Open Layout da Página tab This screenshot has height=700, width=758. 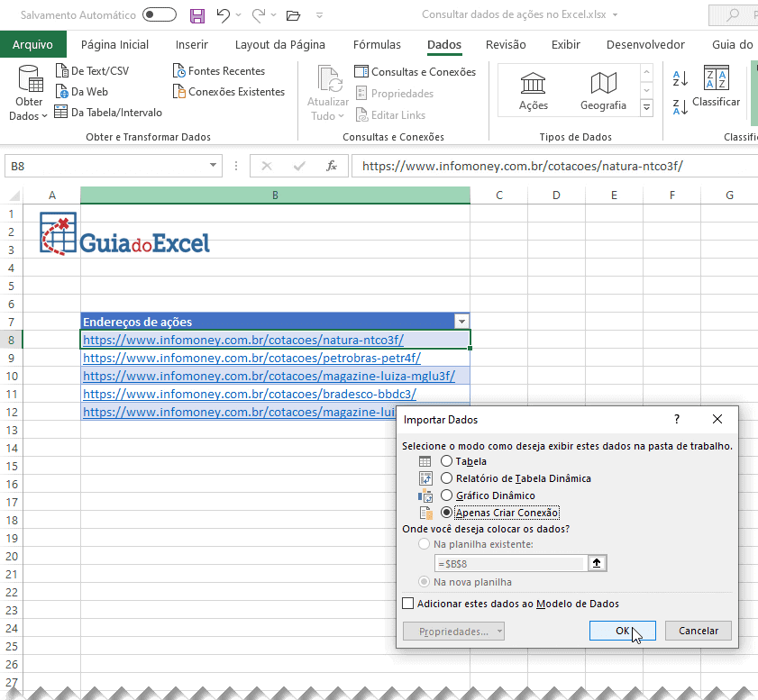coord(280,44)
